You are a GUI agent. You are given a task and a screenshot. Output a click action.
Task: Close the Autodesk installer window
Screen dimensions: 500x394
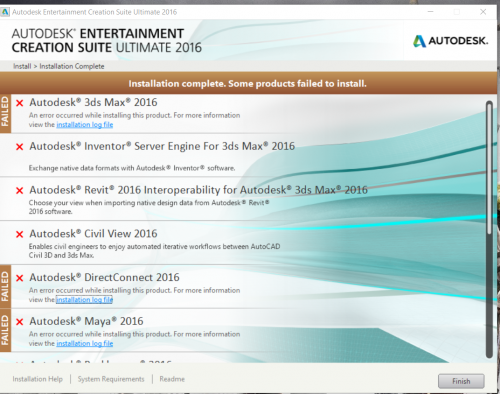click(x=483, y=12)
